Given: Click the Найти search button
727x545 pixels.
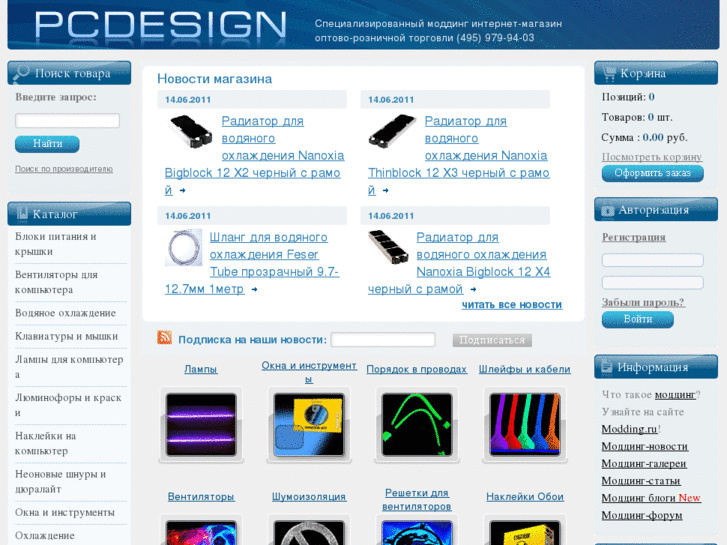Looking at the screenshot, I should (47, 144).
